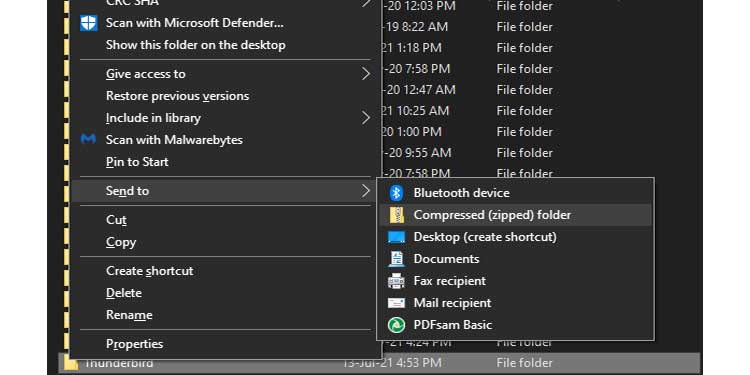The width and height of the screenshot is (750, 375).
Task: Click the Mail recipient envelope icon
Action: point(396,303)
